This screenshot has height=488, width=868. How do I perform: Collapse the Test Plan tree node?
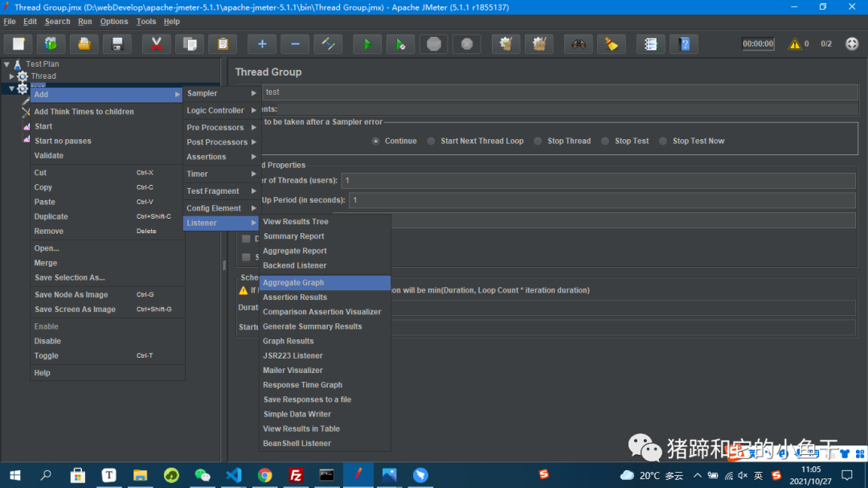pyautogui.click(x=6, y=64)
